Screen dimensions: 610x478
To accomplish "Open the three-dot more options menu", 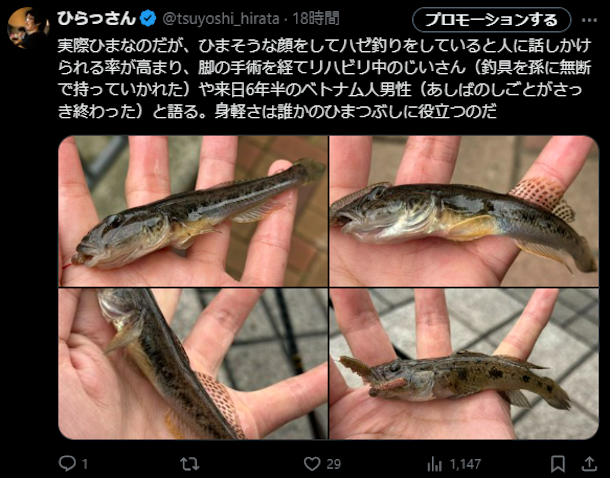I will [x=589, y=20].
